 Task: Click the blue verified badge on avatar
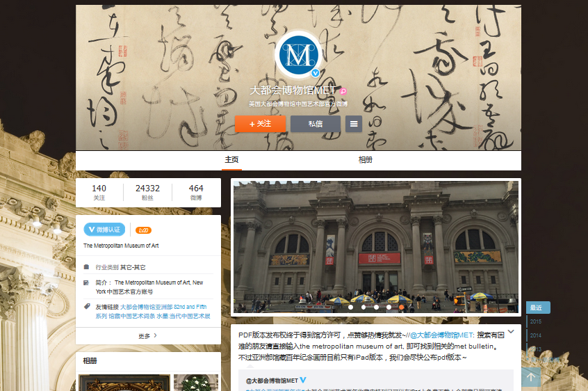(x=316, y=73)
